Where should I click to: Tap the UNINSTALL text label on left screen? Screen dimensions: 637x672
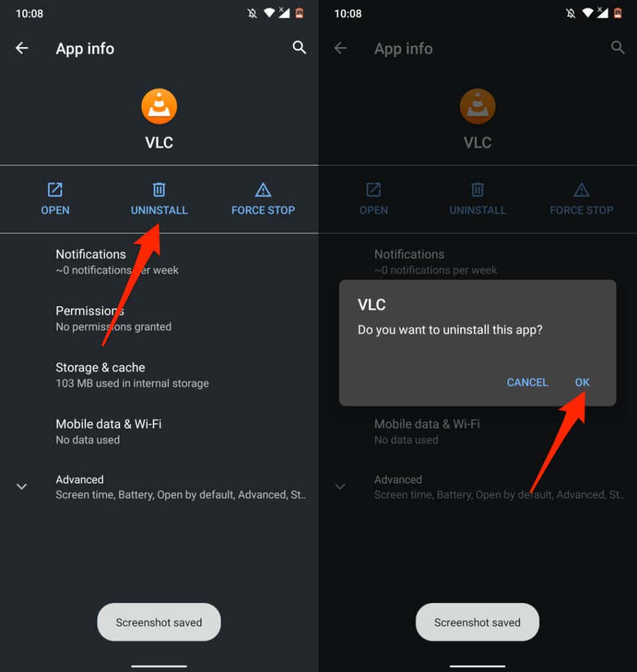click(159, 211)
